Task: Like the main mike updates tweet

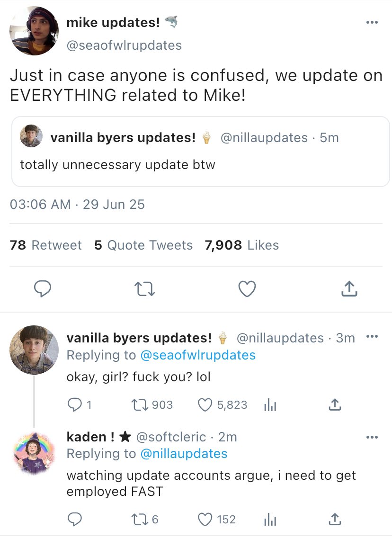Action: coord(247,288)
